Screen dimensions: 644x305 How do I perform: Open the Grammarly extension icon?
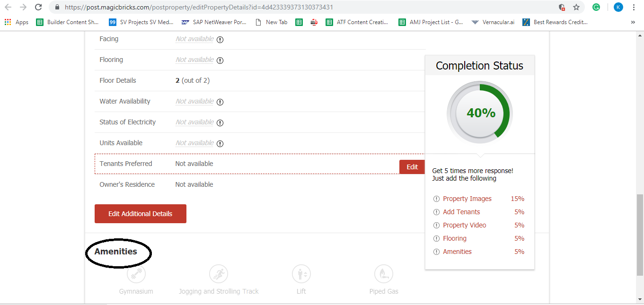click(x=596, y=7)
